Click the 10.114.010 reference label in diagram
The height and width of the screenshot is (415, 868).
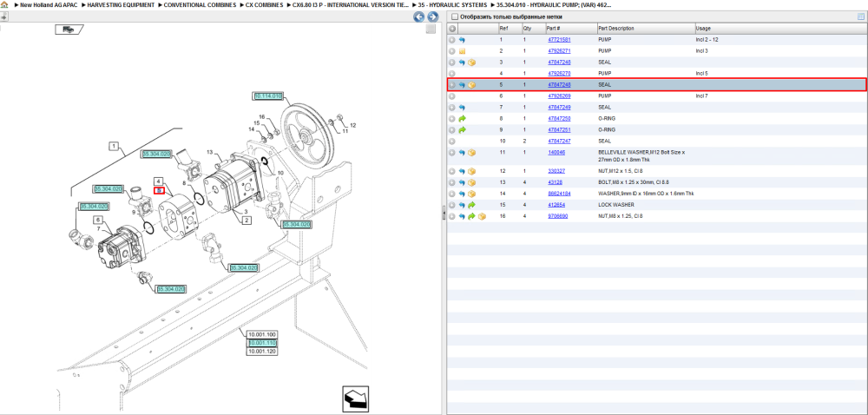(x=268, y=96)
